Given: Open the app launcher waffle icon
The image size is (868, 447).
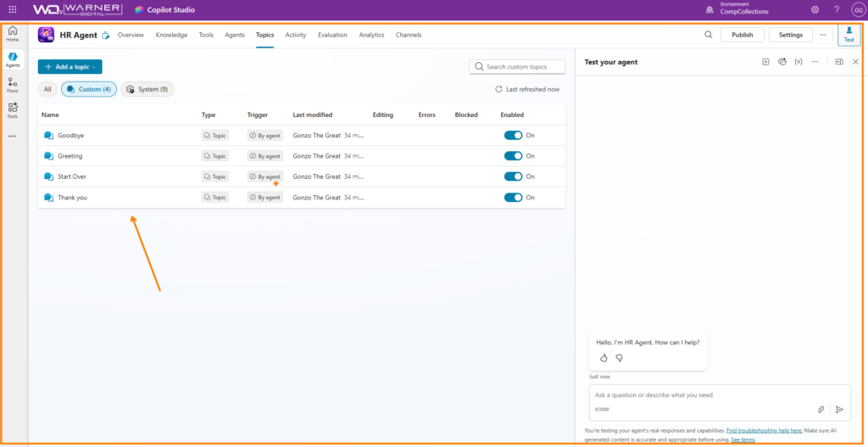Looking at the screenshot, I should [12, 9].
